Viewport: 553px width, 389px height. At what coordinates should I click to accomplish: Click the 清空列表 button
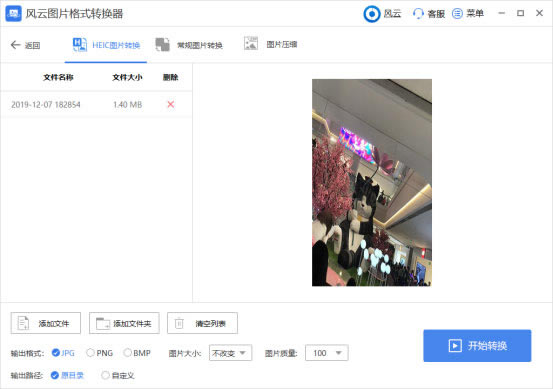tap(202, 323)
